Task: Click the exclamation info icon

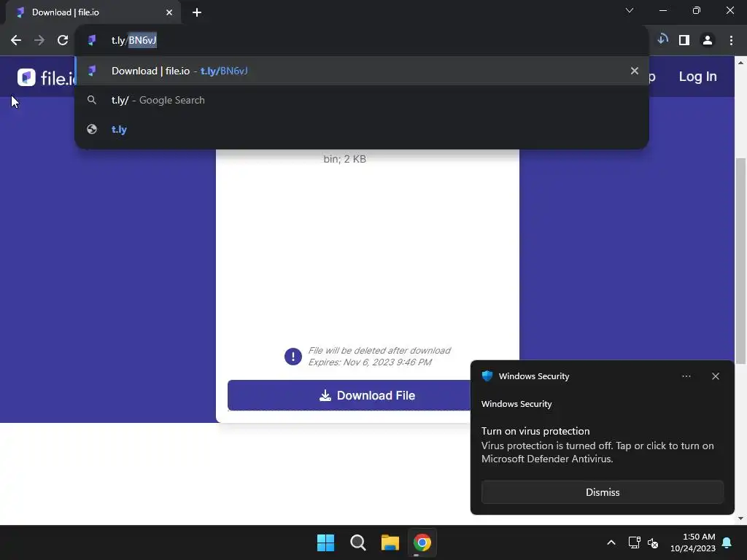Action: (x=293, y=356)
